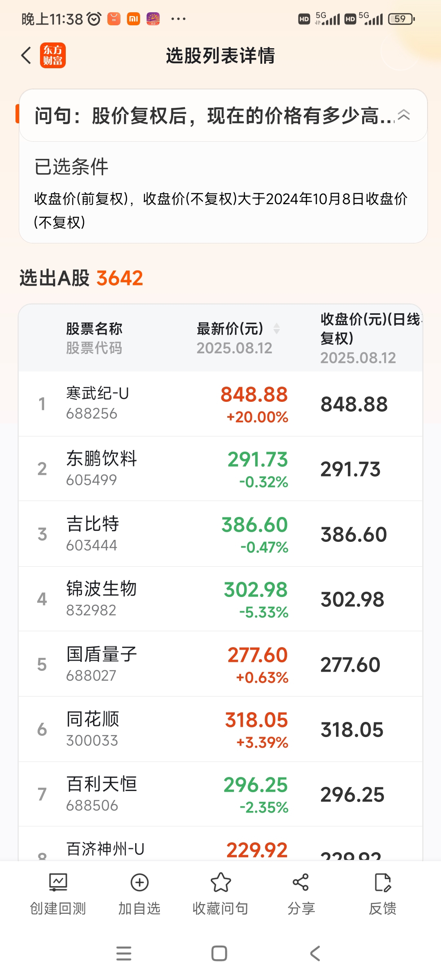This screenshot has height=980, width=441.
Task: Tap the Android recent apps menu icon
Action: pos(124,953)
